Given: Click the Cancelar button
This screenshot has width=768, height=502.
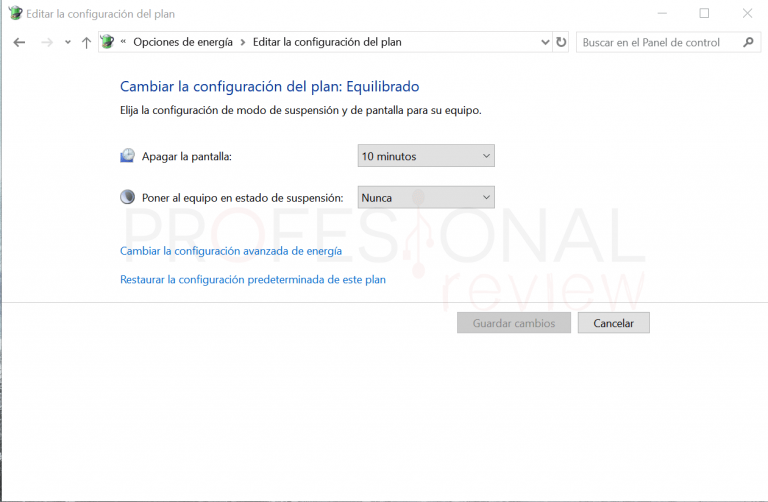Looking at the screenshot, I should [614, 323].
